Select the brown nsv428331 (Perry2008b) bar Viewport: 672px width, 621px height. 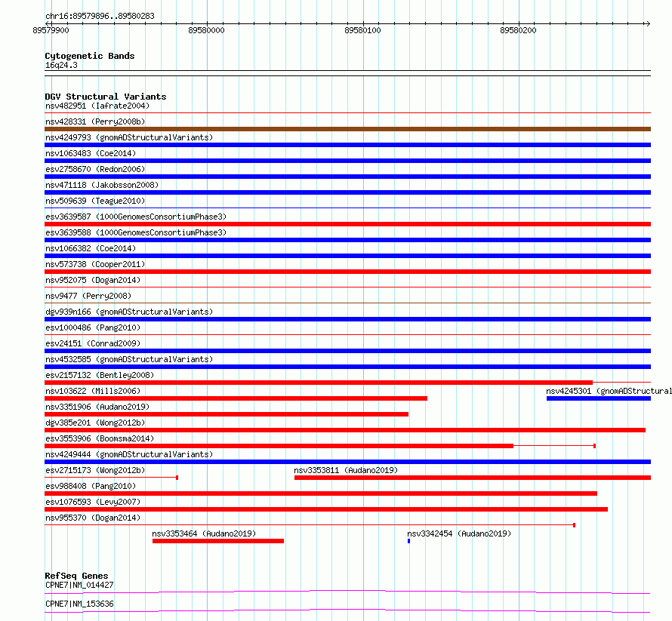tap(347, 129)
